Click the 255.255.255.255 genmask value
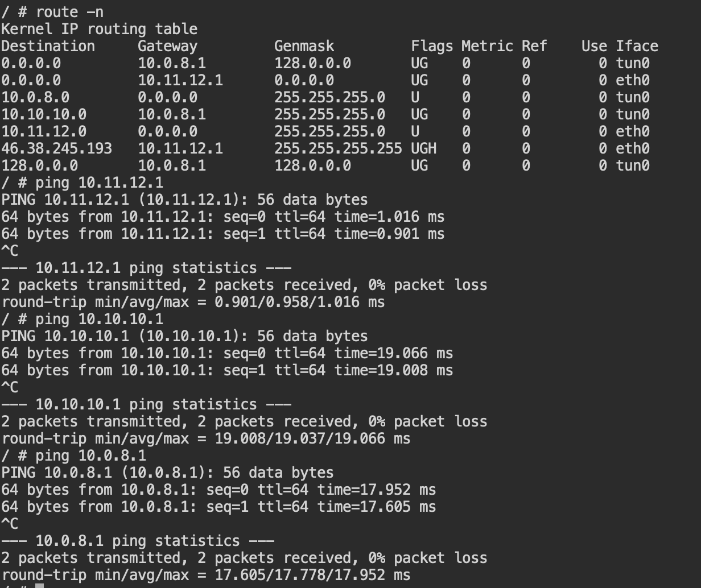 point(339,148)
